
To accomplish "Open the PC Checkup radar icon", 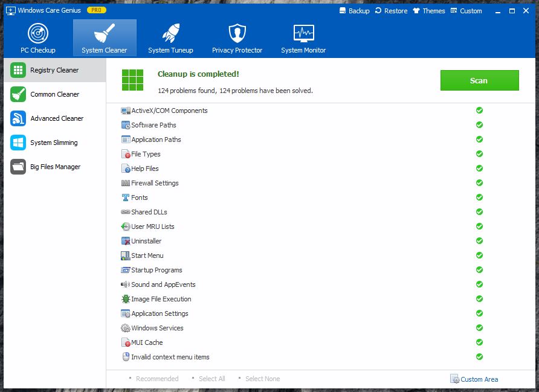I will [37, 33].
